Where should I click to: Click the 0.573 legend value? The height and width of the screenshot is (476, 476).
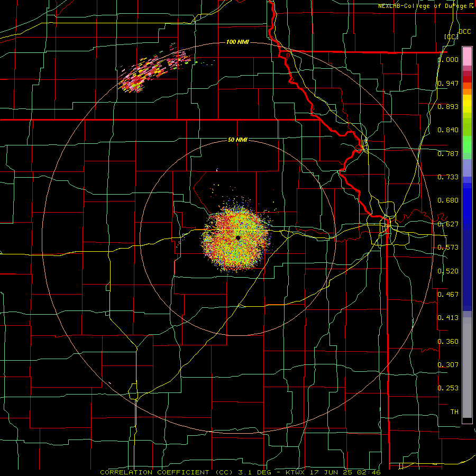[448, 248]
